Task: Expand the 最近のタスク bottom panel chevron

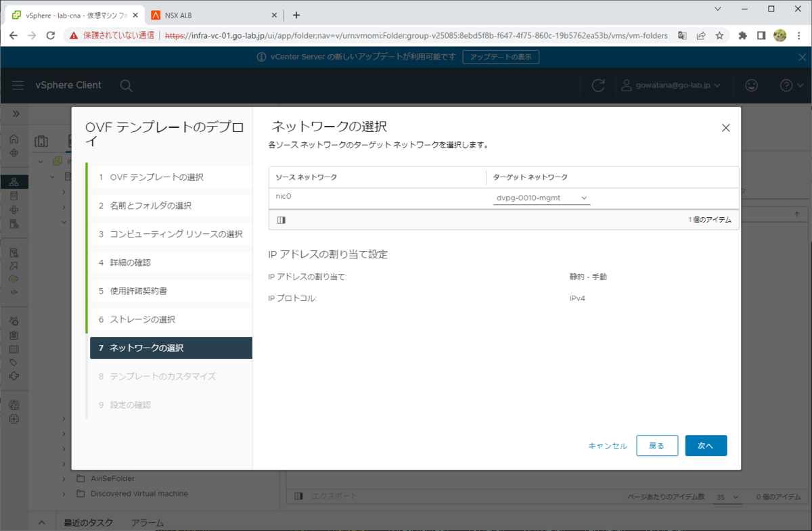Action: pyautogui.click(x=41, y=523)
